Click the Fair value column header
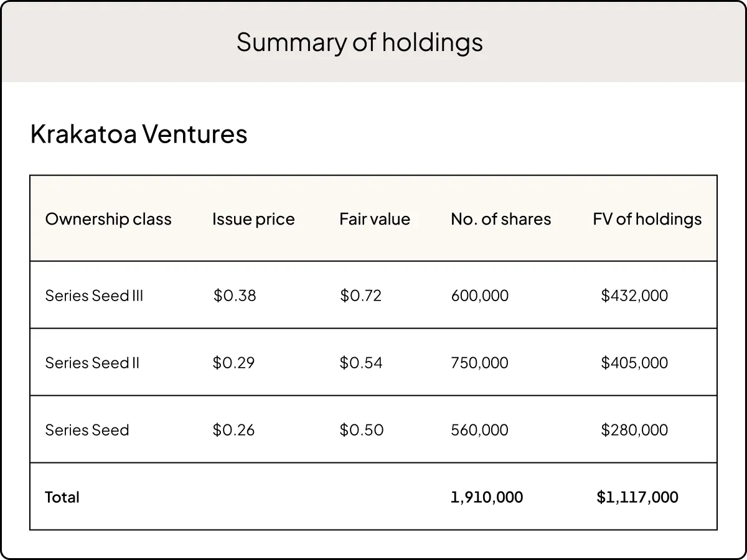The height and width of the screenshot is (560, 747). coord(375,219)
